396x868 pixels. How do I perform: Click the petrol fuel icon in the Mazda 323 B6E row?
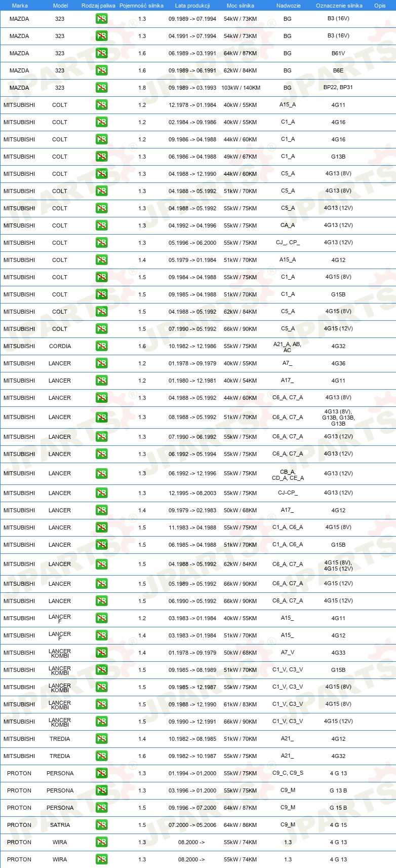coord(102,70)
